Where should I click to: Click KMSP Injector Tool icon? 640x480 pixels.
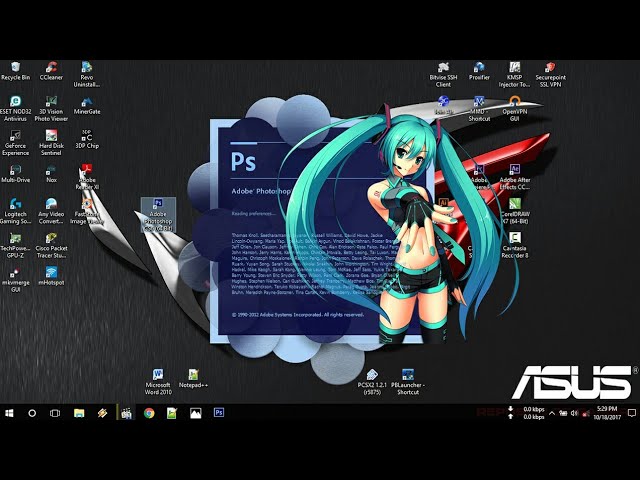point(514,74)
